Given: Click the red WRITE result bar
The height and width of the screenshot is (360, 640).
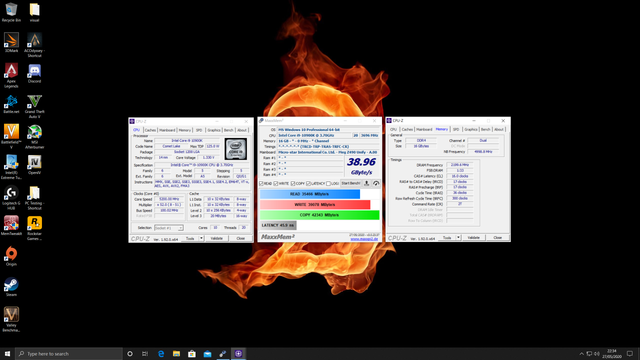Looking at the screenshot, I should 315,204.
